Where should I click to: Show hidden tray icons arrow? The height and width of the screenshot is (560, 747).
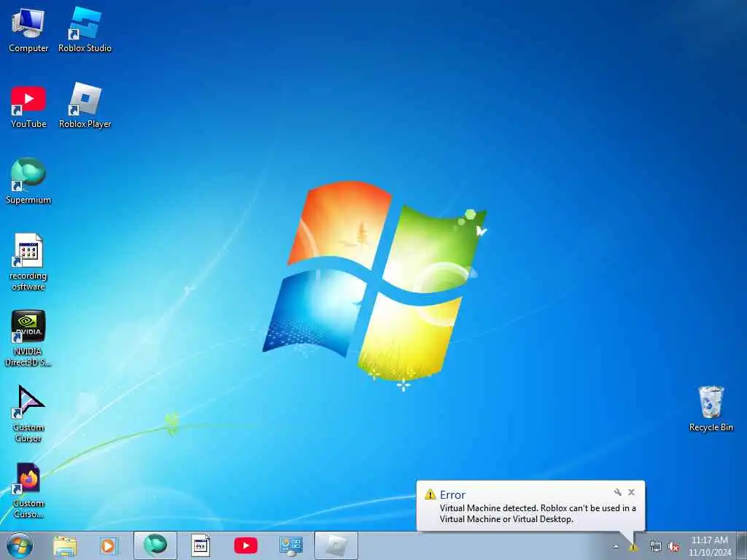[616, 546]
